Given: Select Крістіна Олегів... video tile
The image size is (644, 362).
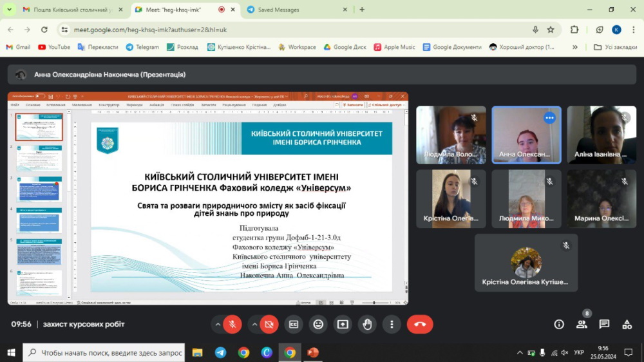Looking at the screenshot, I should click(x=451, y=199).
